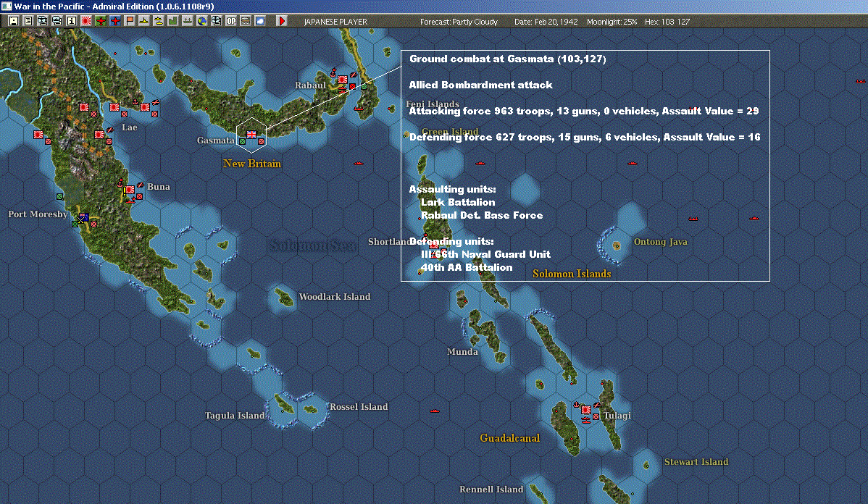Viewport: 868px width, 504px height.
Task: Click the crosshair target toolbar icon
Action: pos(217,21)
